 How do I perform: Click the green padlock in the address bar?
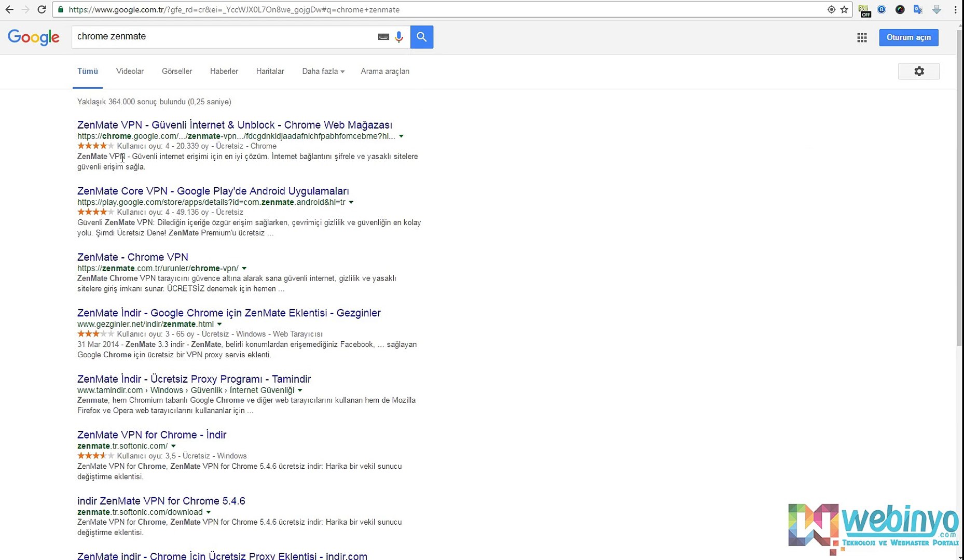(x=61, y=9)
